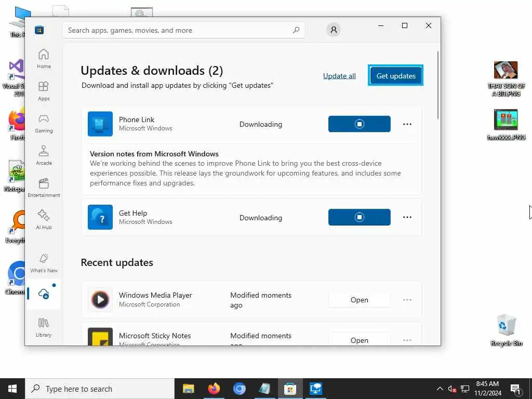Open File Explorer from the taskbar
The image size is (532, 399).
pos(188,389)
